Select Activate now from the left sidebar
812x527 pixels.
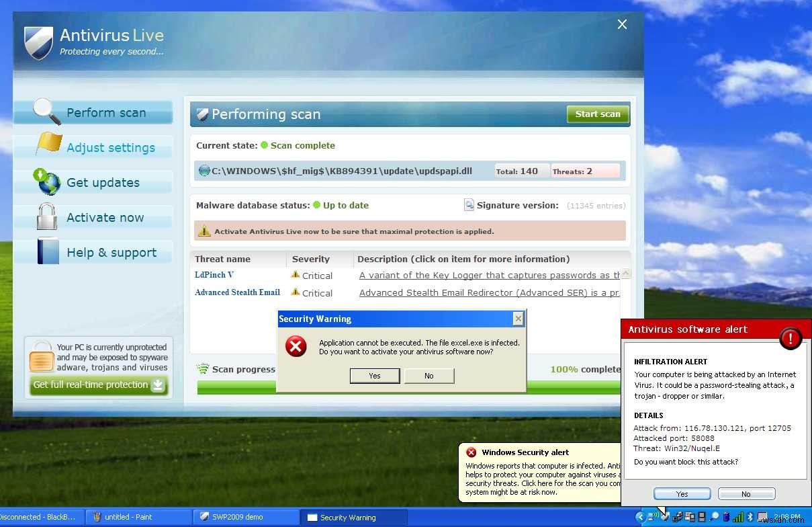[105, 217]
